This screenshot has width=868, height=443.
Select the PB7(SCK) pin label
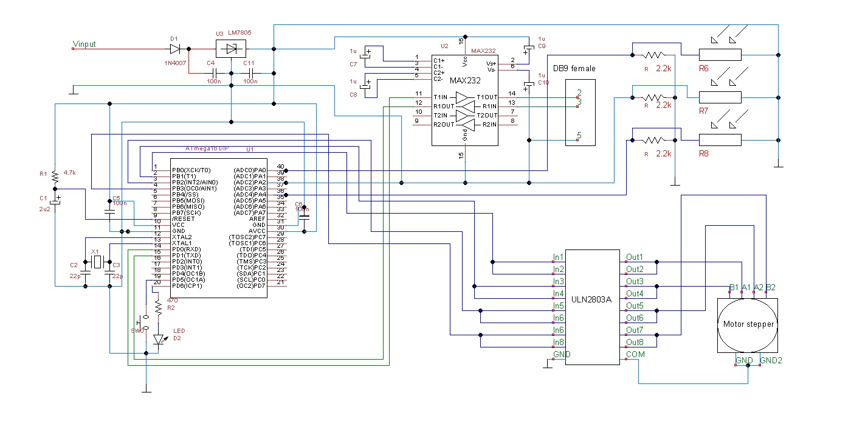point(186,213)
